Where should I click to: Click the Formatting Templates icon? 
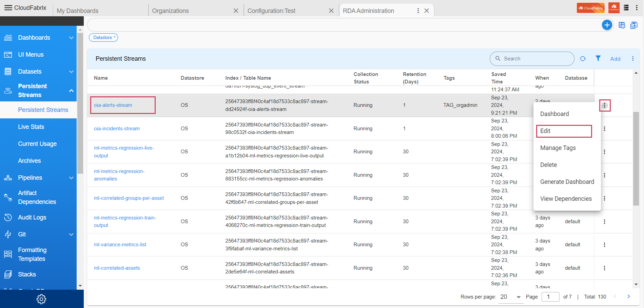(x=8, y=254)
